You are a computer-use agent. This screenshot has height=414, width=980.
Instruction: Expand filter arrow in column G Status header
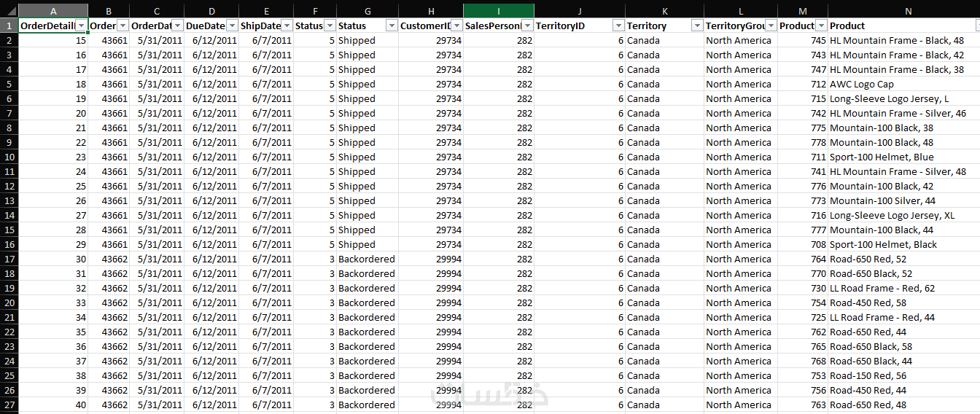tap(392, 26)
